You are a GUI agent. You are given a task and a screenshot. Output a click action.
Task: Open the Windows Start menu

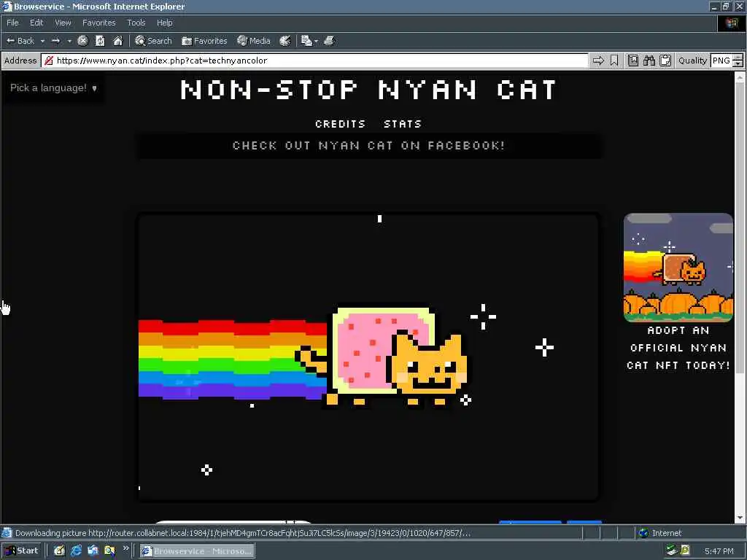click(x=21, y=551)
